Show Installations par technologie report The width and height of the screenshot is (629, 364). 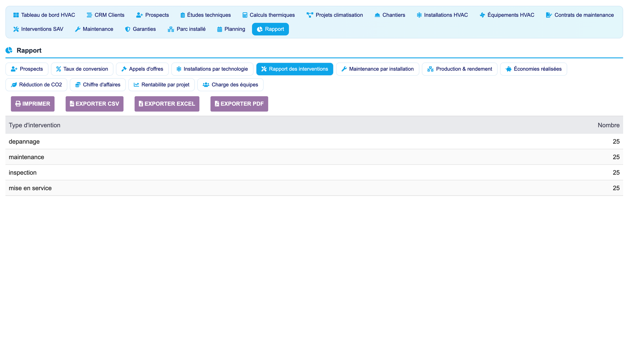212,69
